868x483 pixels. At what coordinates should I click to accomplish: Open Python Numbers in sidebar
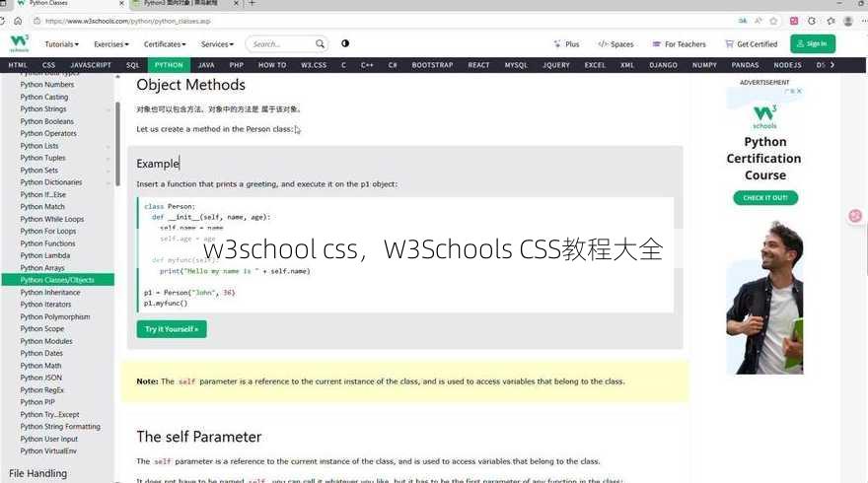47,85
